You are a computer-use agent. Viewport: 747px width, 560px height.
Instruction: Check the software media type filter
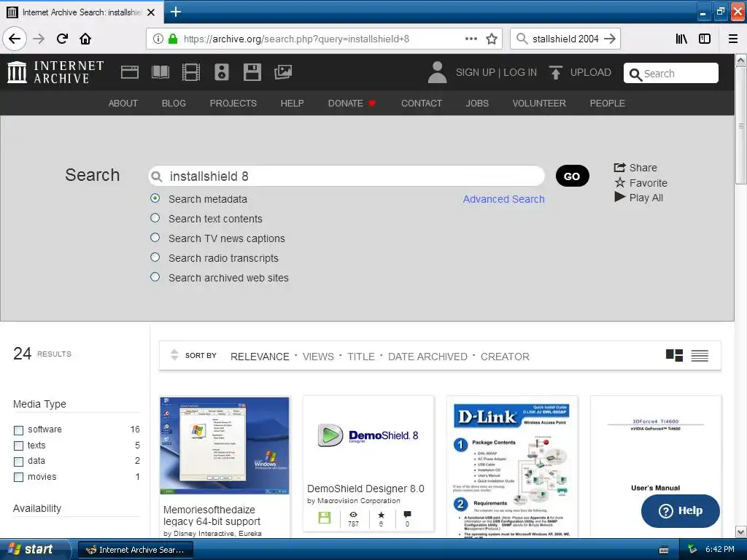pos(18,430)
